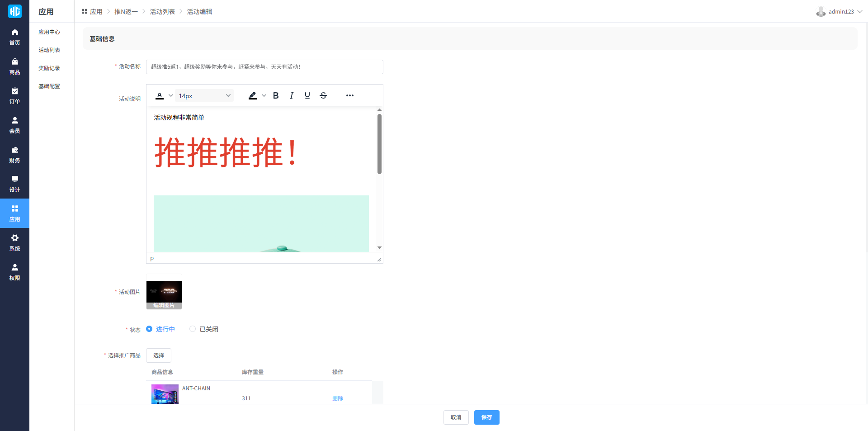This screenshot has height=431, width=868.
Task: Click the highlight background color icon
Action: click(x=253, y=95)
